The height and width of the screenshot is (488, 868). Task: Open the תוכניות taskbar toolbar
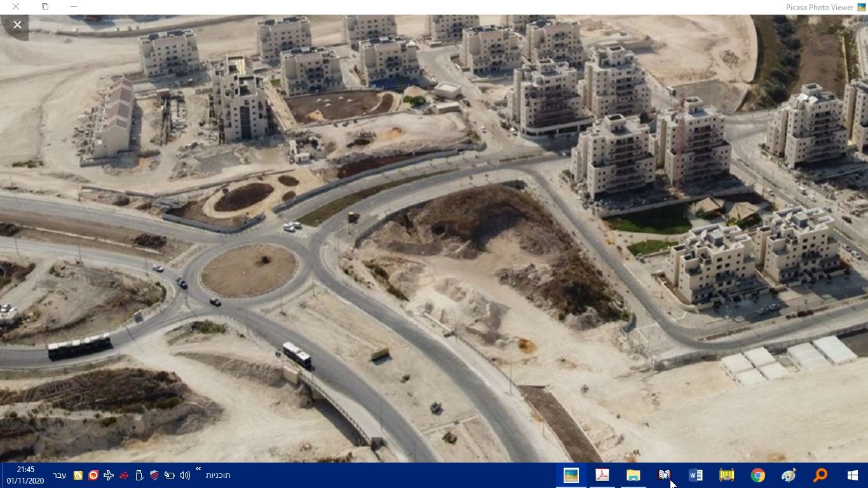point(218,475)
